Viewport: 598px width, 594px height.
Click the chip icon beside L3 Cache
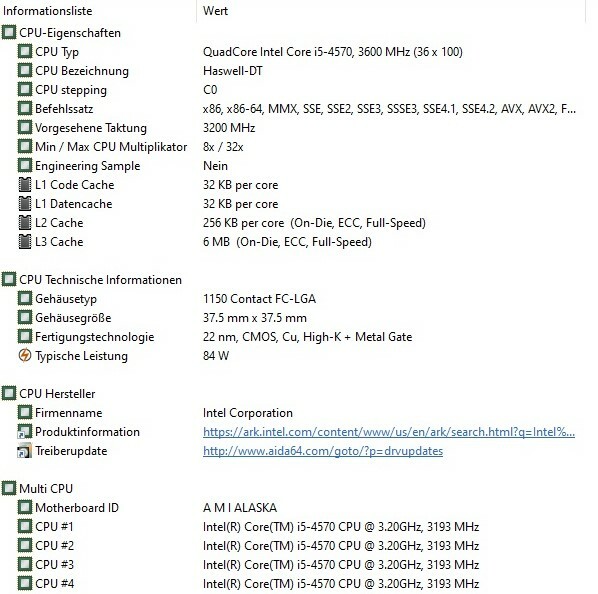[25, 242]
